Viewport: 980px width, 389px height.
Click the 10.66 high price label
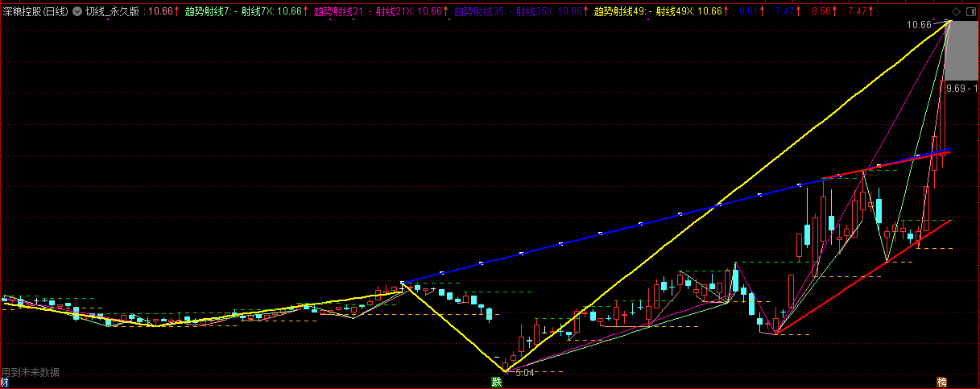tap(919, 25)
